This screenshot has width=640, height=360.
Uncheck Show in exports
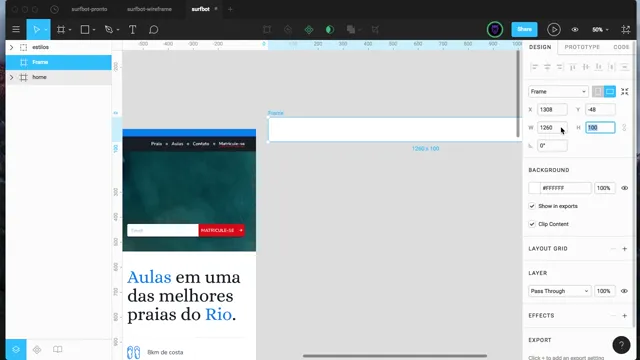point(532,206)
